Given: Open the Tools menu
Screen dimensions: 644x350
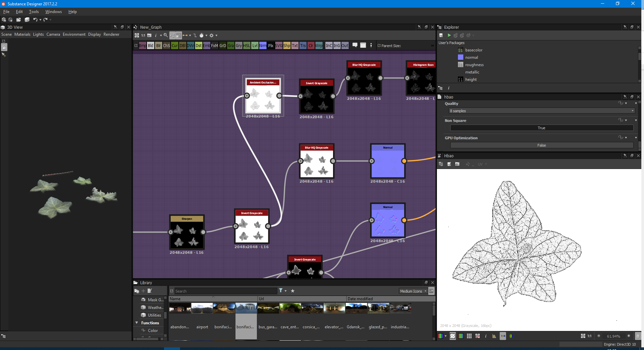Looking at the screenshot, I should (x=34, y=12).
